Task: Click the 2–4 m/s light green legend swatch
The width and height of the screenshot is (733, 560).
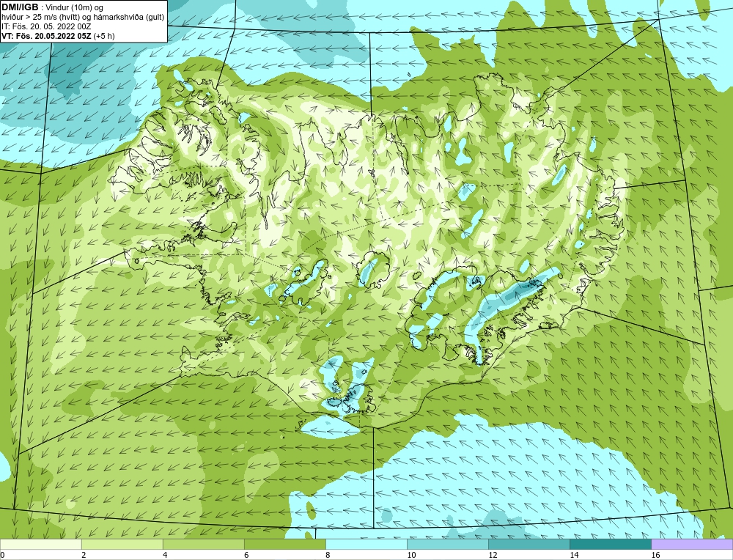Action: [x=122, y=544]
